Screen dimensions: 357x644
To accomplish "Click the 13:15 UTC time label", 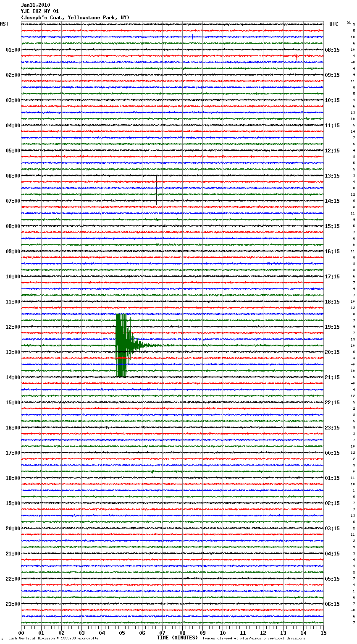I will tap(332, 176).
